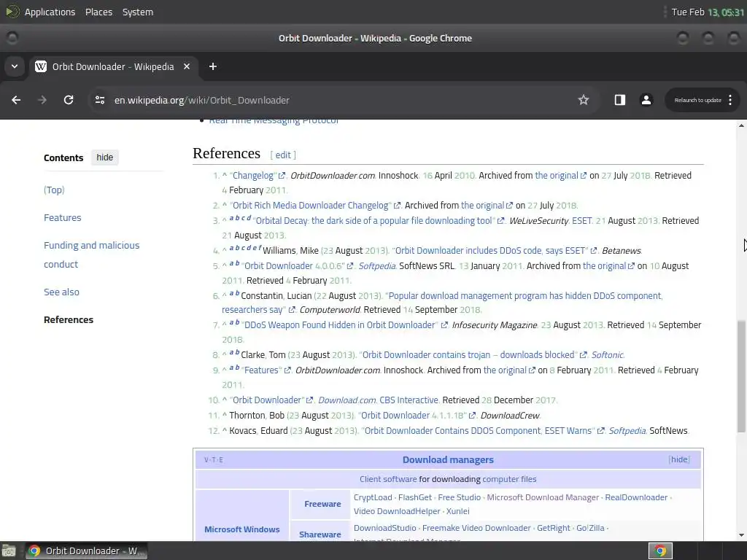Select References in the Contents sidebar
The width and height of the screenshot is (747, 560).
[69, 319]
